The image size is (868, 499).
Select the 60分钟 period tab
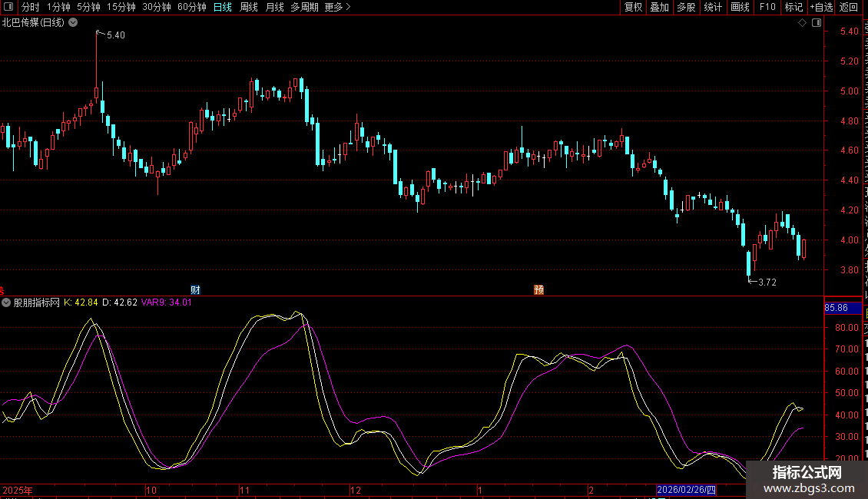point(191,7)
